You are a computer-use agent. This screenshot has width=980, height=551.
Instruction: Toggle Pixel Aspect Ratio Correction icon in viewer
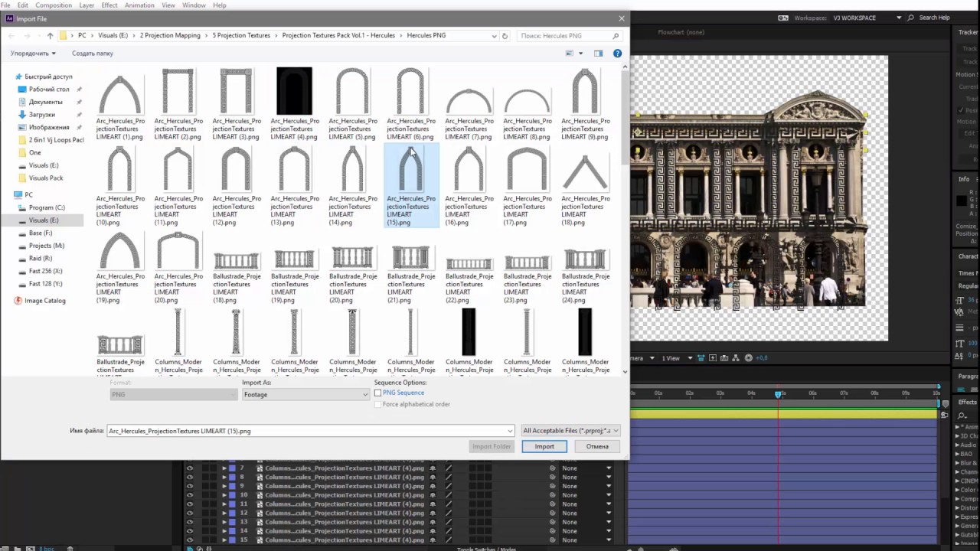(x=701, y=358)
